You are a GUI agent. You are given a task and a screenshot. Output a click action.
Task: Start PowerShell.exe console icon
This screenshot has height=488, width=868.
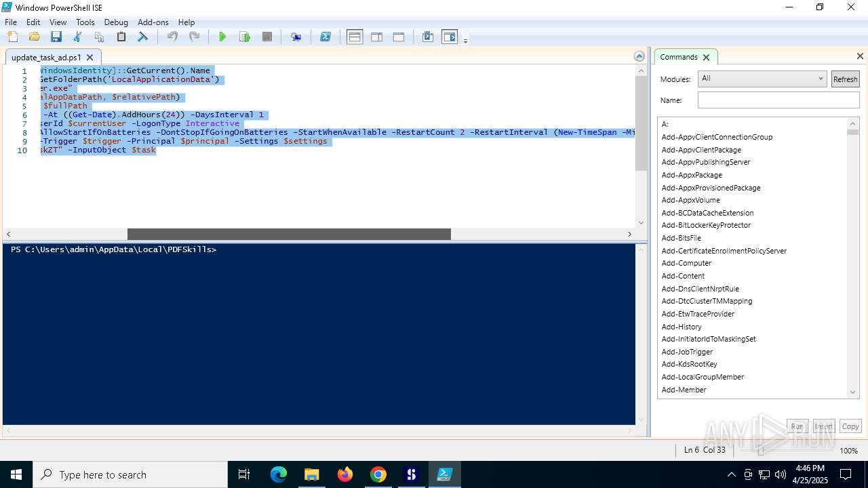[325, 37]
